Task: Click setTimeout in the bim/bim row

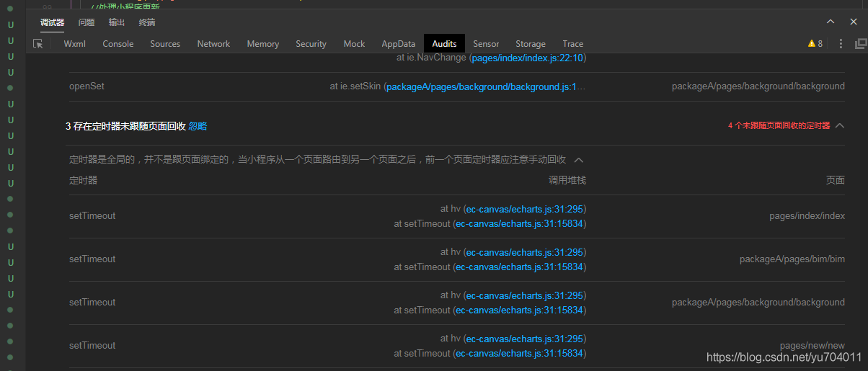Action: (x=92, y=259)
